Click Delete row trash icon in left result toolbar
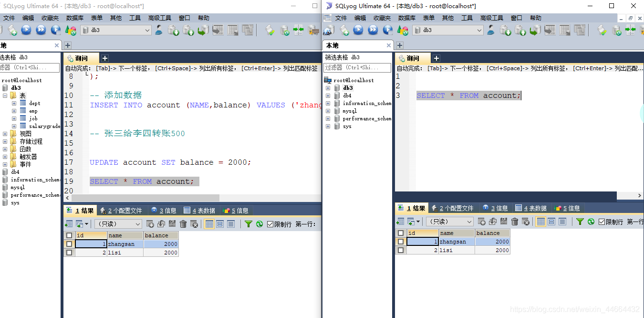Viewport: 644px width, 318px height. coord(183,224)
